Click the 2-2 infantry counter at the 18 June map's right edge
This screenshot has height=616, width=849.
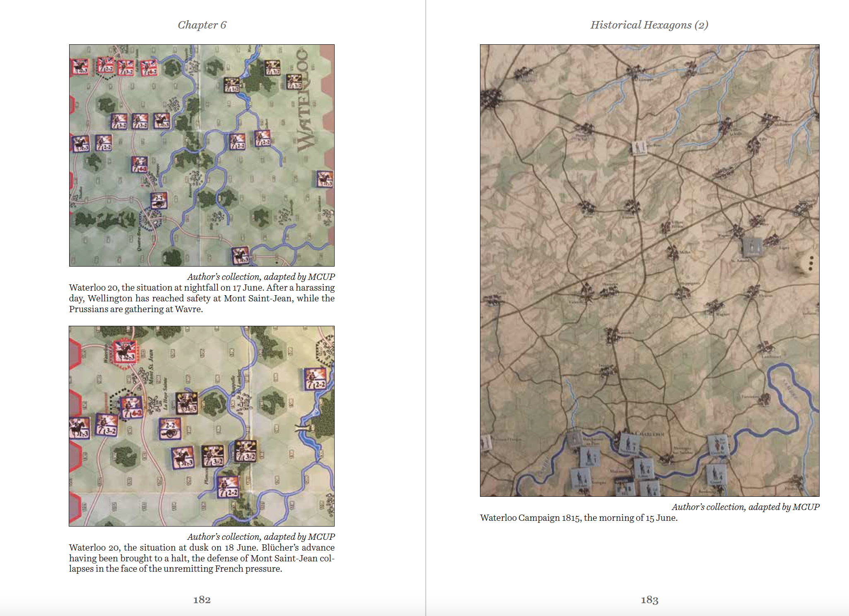tap(315, 379)
